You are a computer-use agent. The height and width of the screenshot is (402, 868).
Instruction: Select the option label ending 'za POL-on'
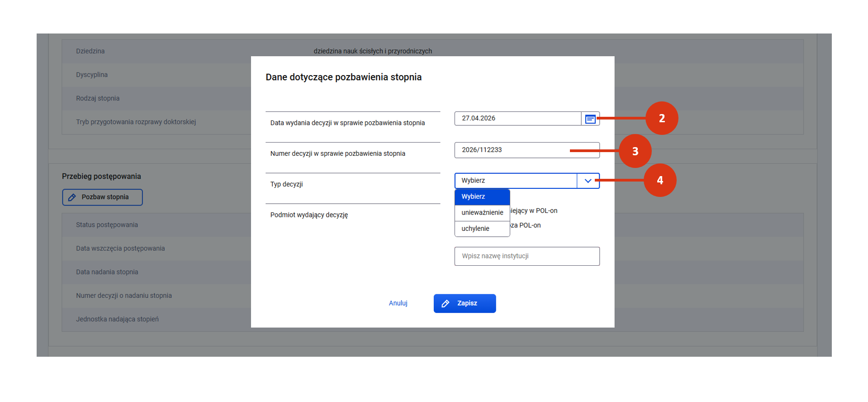526,225
